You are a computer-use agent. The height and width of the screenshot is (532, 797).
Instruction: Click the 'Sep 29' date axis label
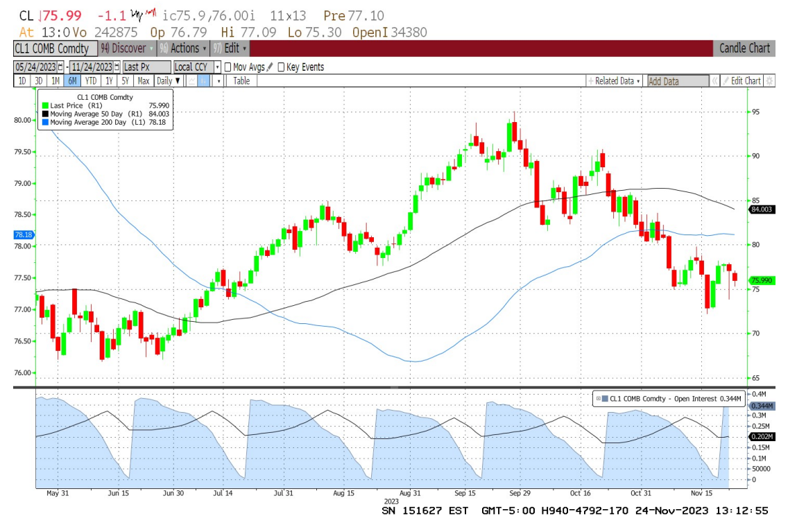click(520, 493)
